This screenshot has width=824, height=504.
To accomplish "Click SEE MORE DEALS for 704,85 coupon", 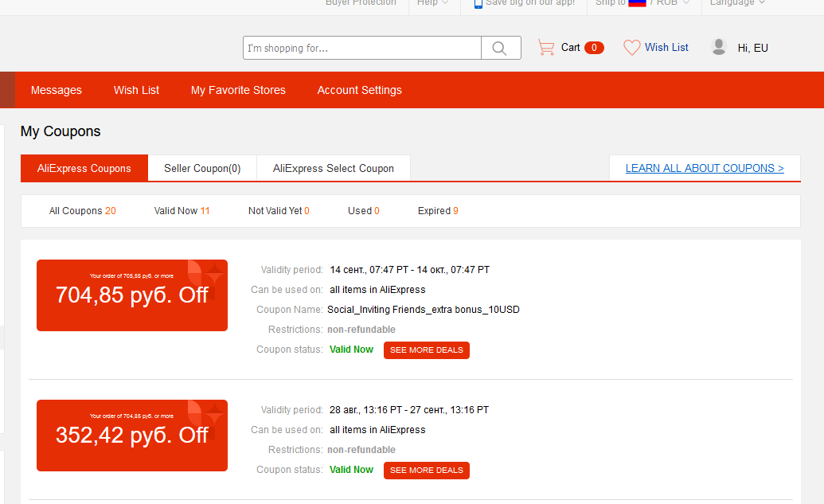I will [x=426, y=350].
